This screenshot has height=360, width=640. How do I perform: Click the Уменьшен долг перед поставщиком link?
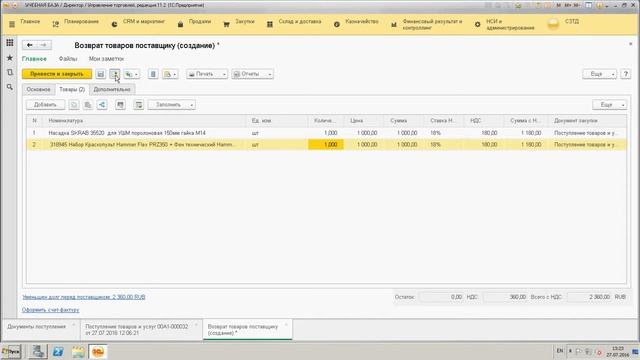[x=84, y=297]
